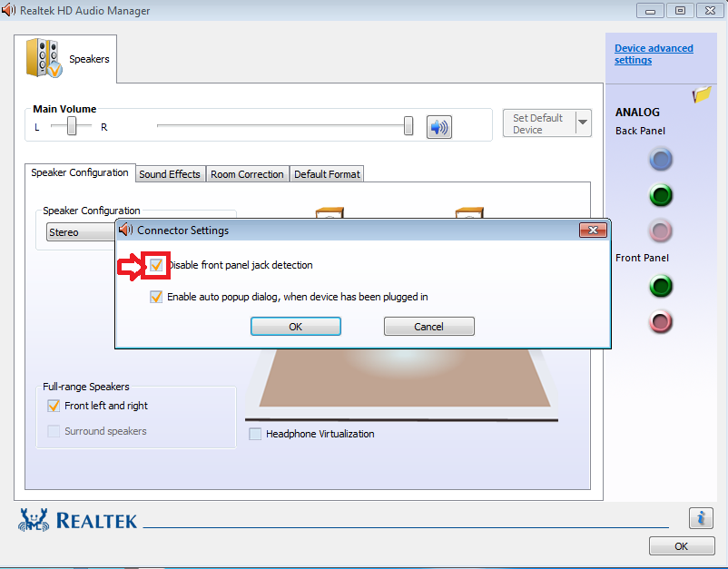Click the Front Panel label
This screenshot has width=728, height=569.
[642, 258]
